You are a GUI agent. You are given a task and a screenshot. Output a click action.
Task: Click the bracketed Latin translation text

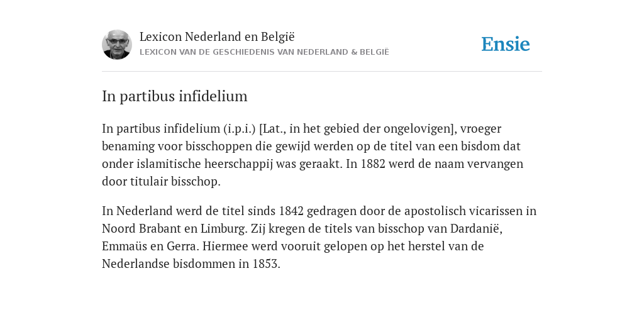tap(358, 128)
